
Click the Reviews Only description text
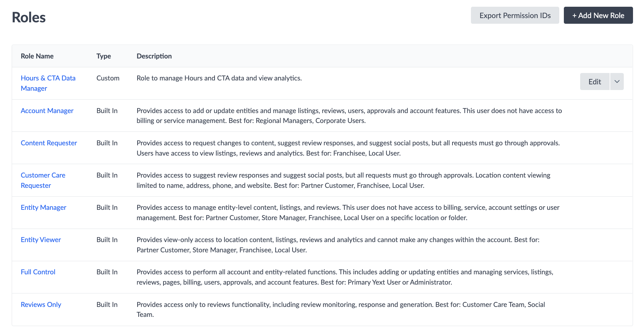tap(341, 309)
